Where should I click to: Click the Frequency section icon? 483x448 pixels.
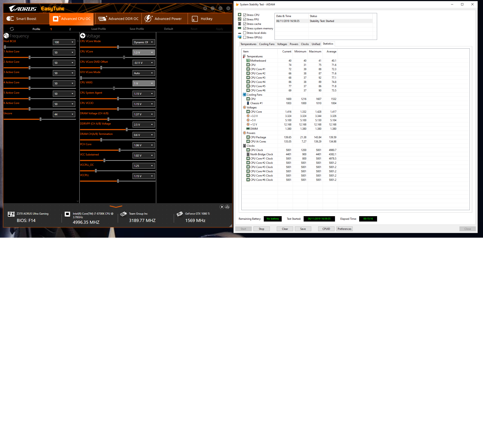6,36
